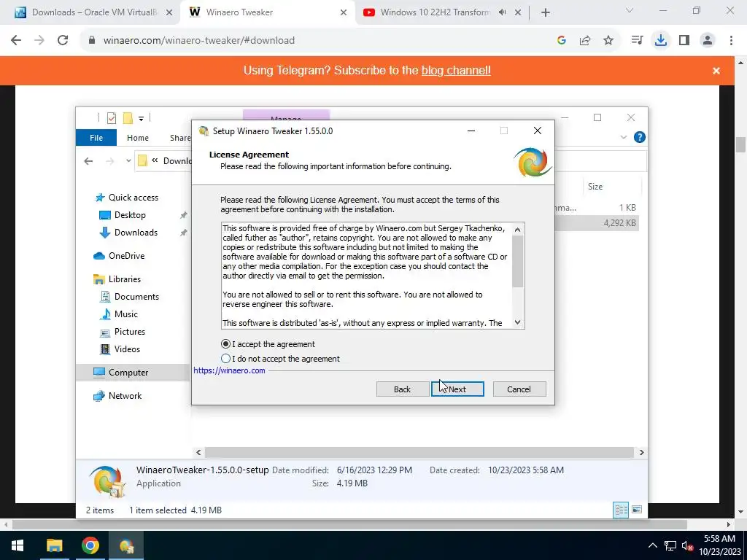Open Music library
This screenshot has height=560, width=747.
click(x=119, y=314)
